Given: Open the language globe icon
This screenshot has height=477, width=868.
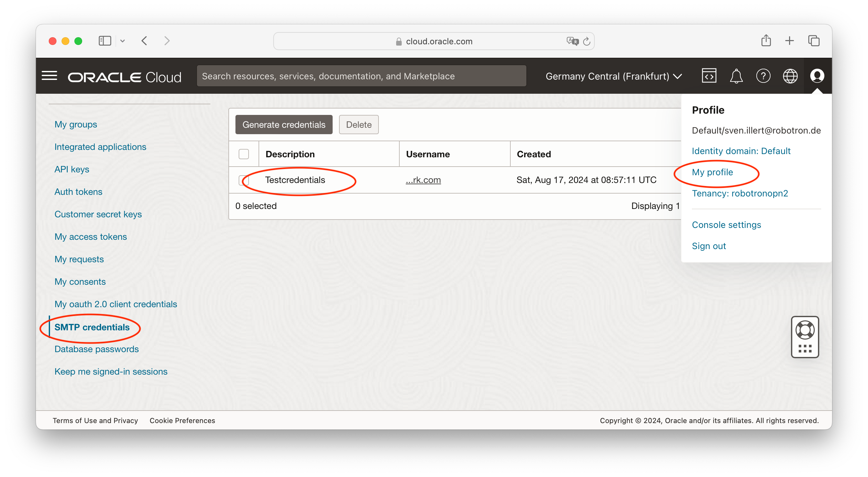Looking at the screenshot, I should tap(790, 76).
